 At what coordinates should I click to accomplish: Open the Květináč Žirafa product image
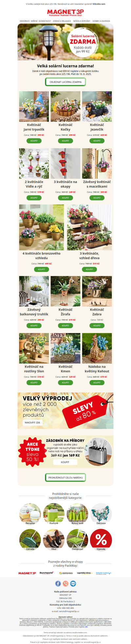point(65,291)
